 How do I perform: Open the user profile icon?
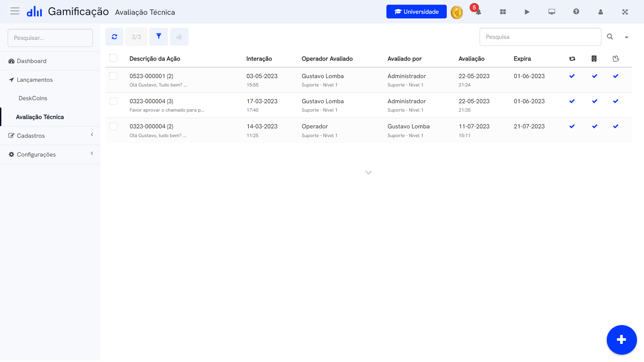click(x=600, y=12)
